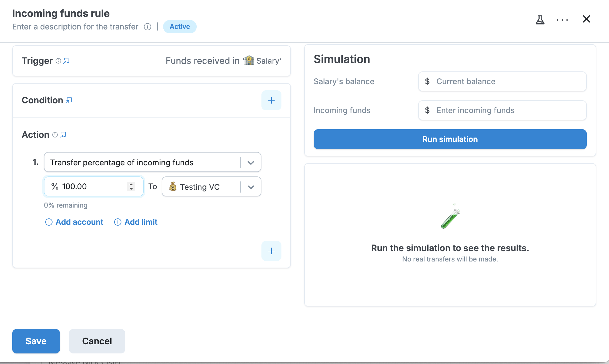Click Add account link

click(74, 222)
